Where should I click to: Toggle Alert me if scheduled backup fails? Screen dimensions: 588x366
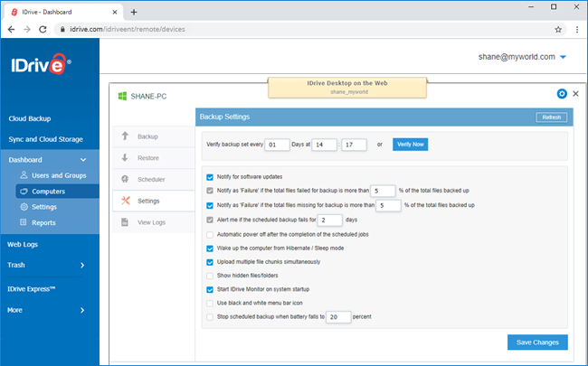[210, 220]
